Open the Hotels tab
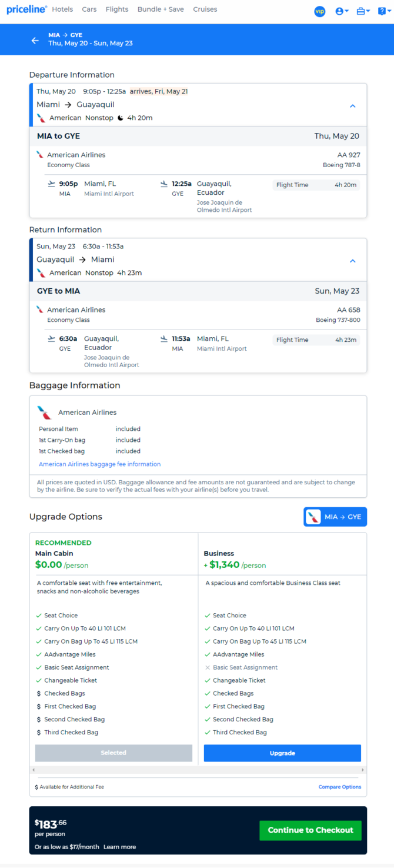Viewport: 394px width, 868px height. pyautogui.click(x=62, y=9)
